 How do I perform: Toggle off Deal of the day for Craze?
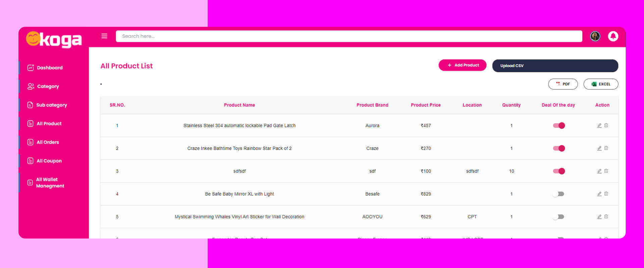pyautogui.click(x=559, y=148)
